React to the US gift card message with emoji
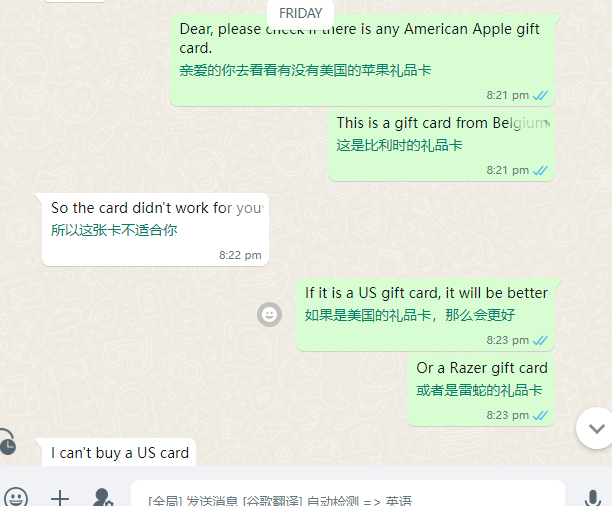The image size is (612, 506). coord(269,314)
